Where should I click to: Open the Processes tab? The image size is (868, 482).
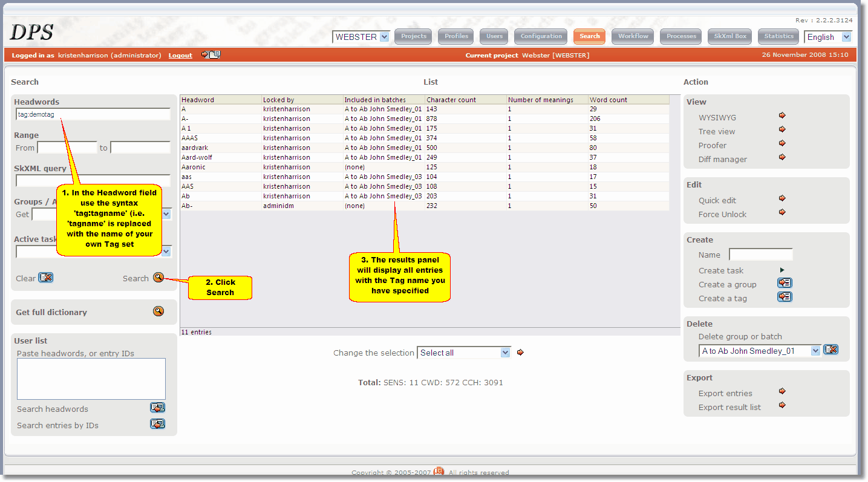pyautogui.click(x=681, y=36)
